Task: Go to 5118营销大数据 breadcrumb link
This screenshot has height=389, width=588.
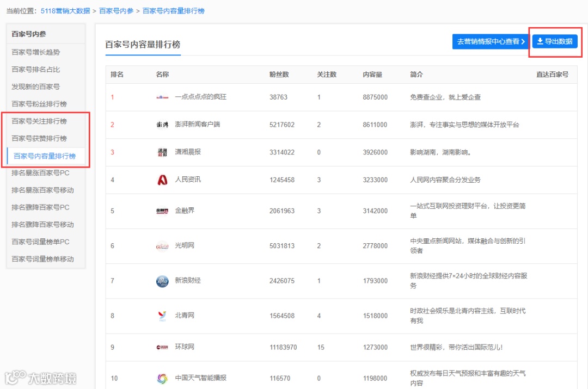Action: 65,11
